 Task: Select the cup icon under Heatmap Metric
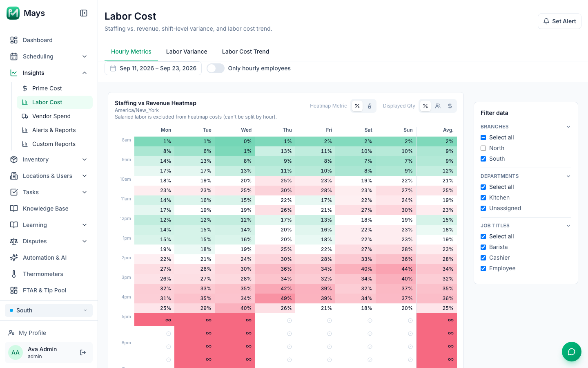(370, 106)
